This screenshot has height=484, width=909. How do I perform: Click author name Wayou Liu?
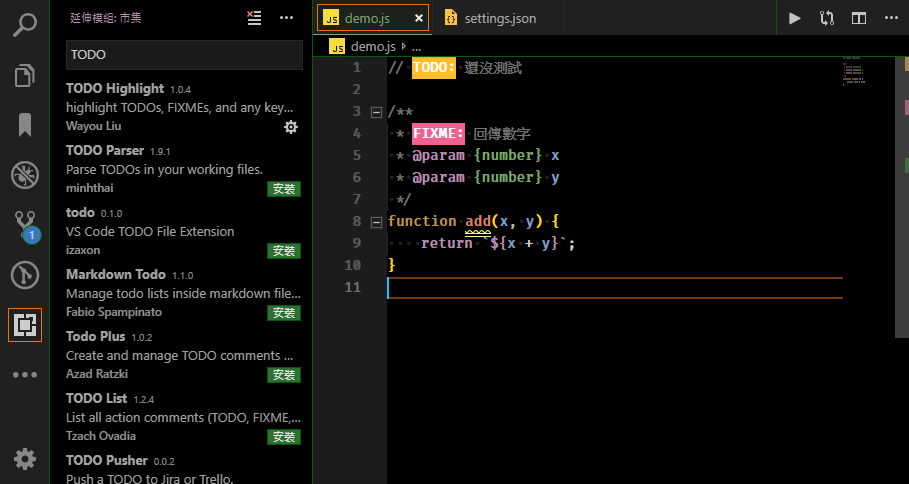pos(93,126)
